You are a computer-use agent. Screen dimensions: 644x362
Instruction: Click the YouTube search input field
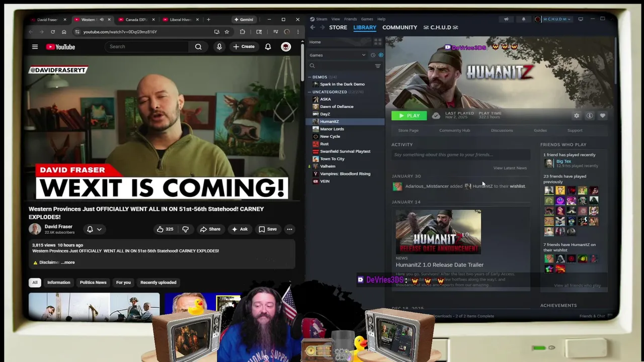coord(148,47)
